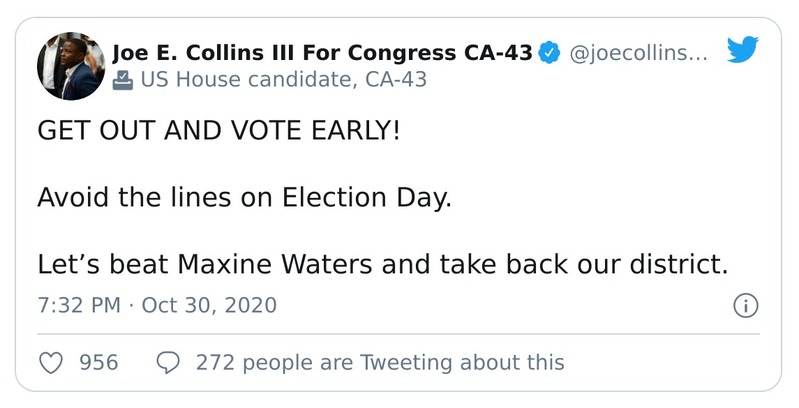Open the Twitter info circle icon

coord(745,306)
